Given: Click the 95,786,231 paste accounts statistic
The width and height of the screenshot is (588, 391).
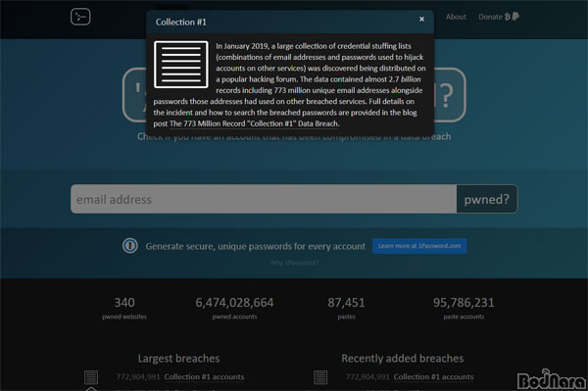Looking at the screenshot, I should pos(464,308).
